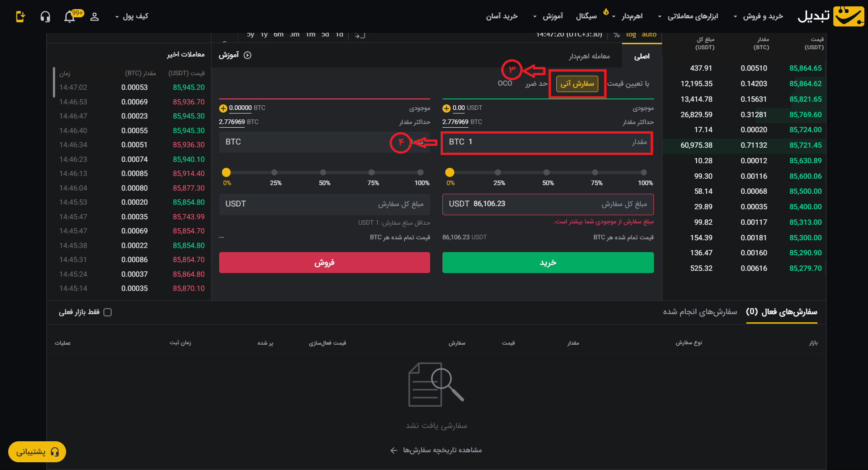
Task: Toggle the فقط بازار فعلی checkbox
Action: (x=108, y=312)
